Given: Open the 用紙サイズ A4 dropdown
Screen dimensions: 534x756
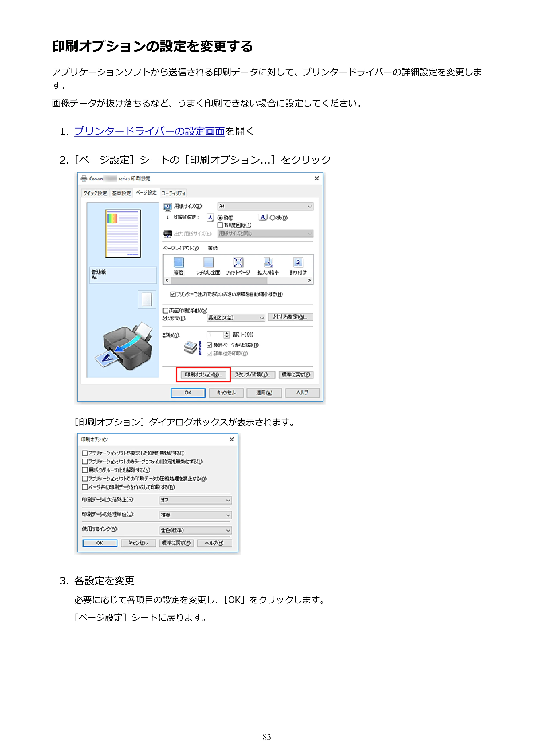Looking at the screenshot, I should click(265, 206).
